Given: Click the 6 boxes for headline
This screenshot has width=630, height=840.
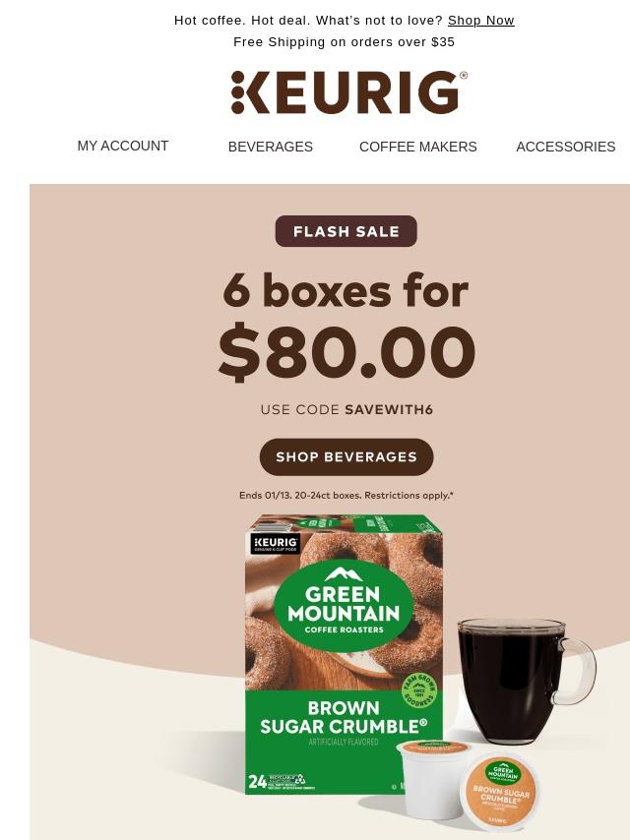Looking at the screenshot, I should [x=346, y=291].
